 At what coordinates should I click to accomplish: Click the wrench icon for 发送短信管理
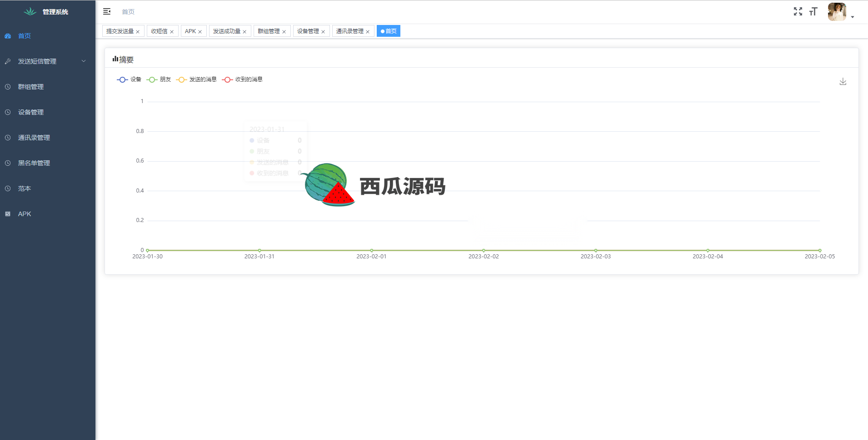(x=8, y=61)
